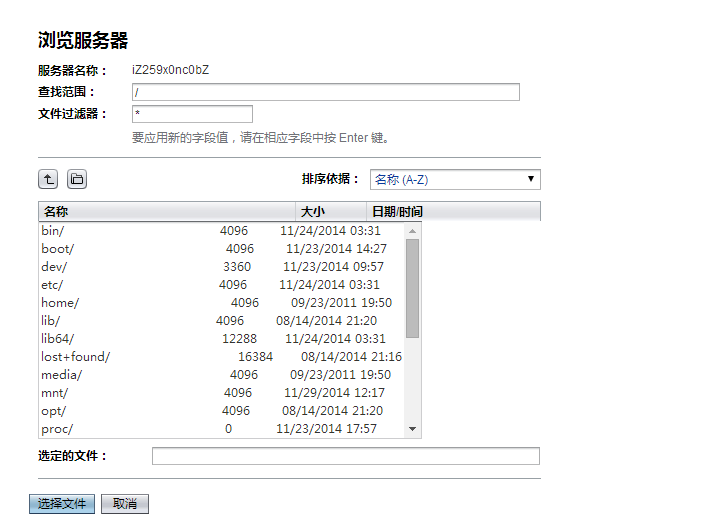The height and width of the screenshot is (528, 701).
Task: Click the 选择文件 button
Action: click(62, 504)
